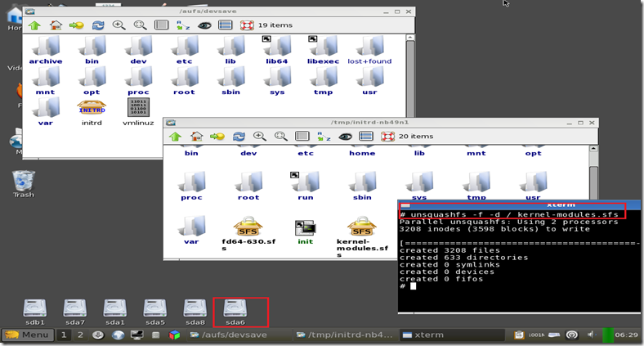Select the kernel-modules.sfs file

tap(362, 236)
